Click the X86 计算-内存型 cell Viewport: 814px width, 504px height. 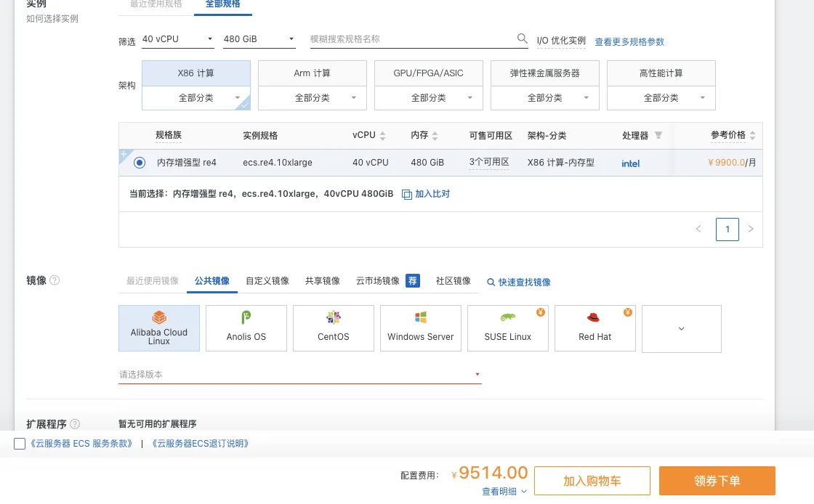[x=561, y=162]
